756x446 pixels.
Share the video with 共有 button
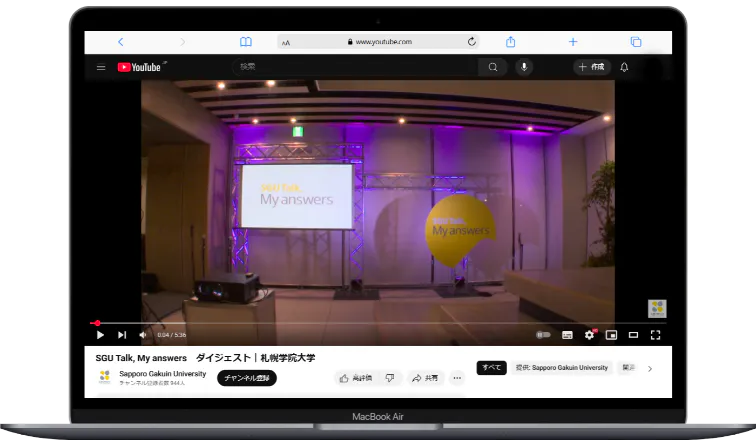425,378
